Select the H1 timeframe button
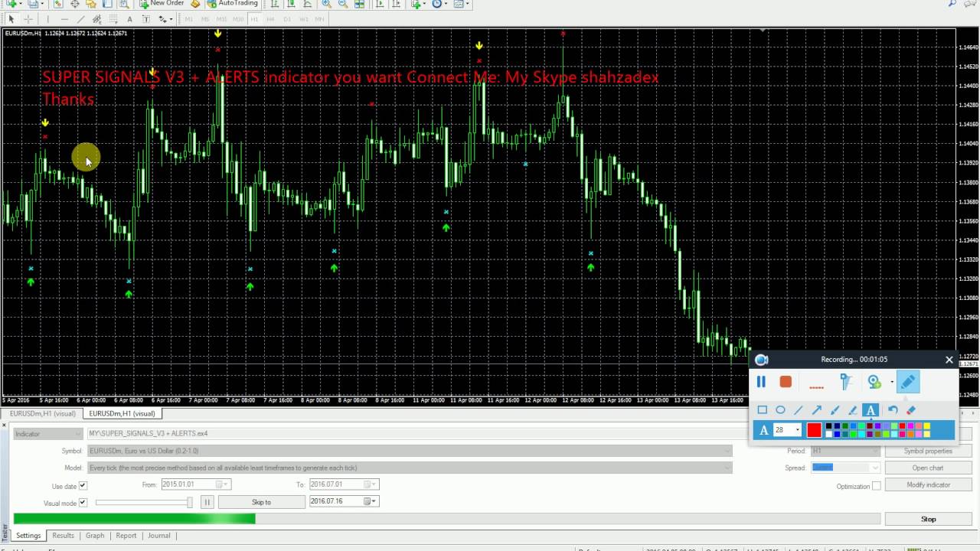This screenshot has height=551, width=980. pos(255,19)
